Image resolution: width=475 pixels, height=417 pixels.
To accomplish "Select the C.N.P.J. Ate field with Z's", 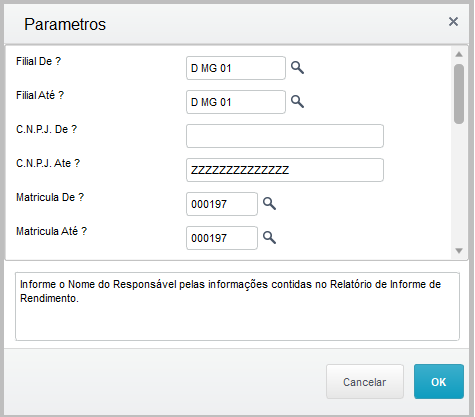I will tap(285, 170).
